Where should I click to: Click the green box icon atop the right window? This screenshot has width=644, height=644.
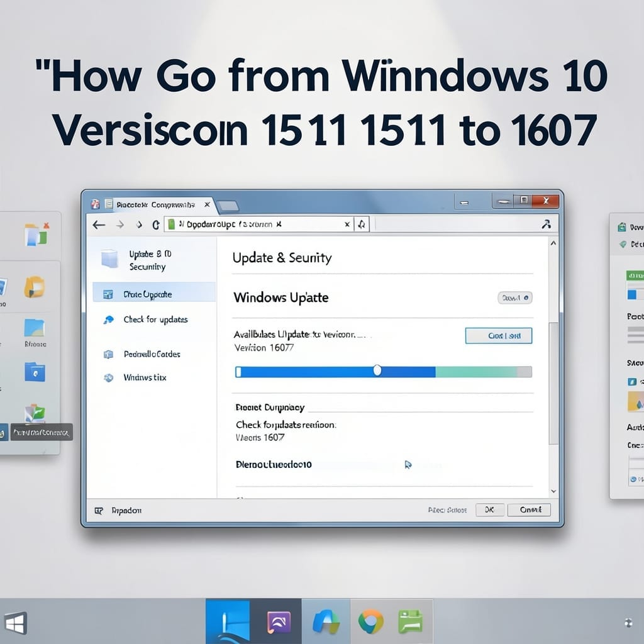tap(622, 227)
